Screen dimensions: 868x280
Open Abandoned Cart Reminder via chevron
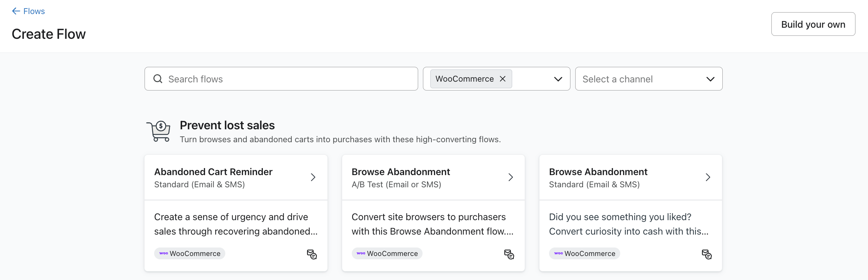pos(313,177)
